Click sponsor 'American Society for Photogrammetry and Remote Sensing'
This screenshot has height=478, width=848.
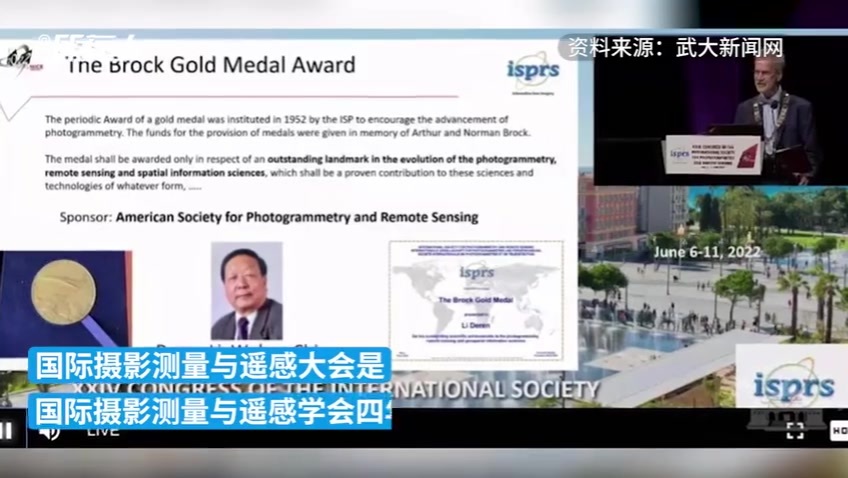click(x=297, y=217)
